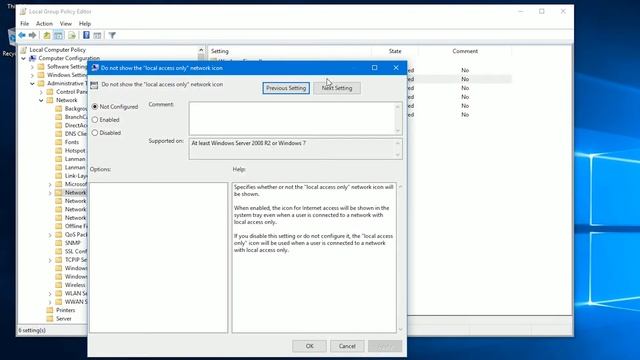The width and height of the screenshot is (640, 360).
Task: Click the Computer Configuration node icon
Action: (33, 58)
